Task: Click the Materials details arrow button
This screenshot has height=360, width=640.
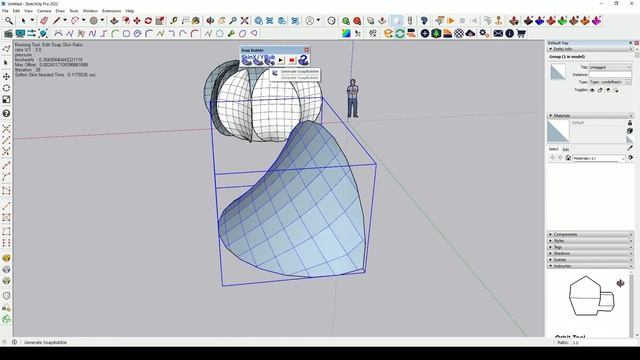Action: click(x=631, y=158)
